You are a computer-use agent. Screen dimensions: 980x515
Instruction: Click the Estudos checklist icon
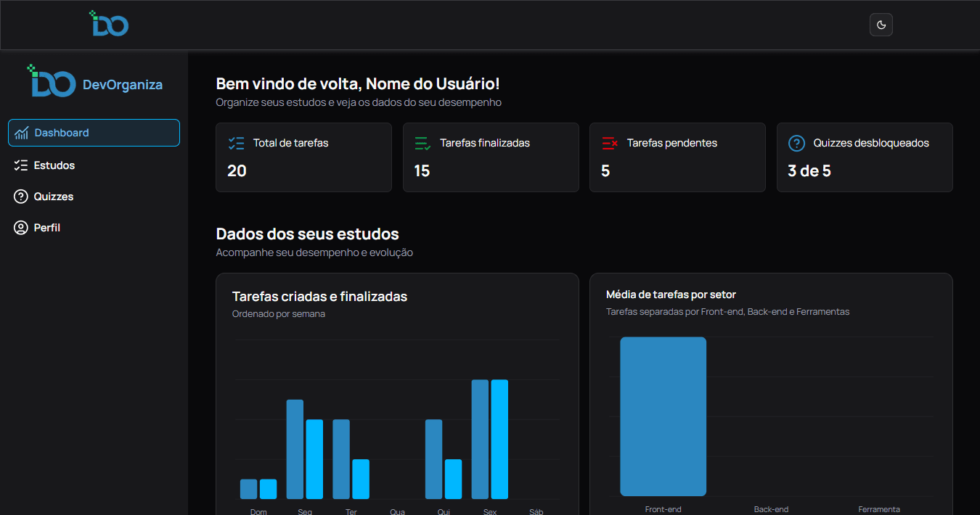tap(21, 165)
